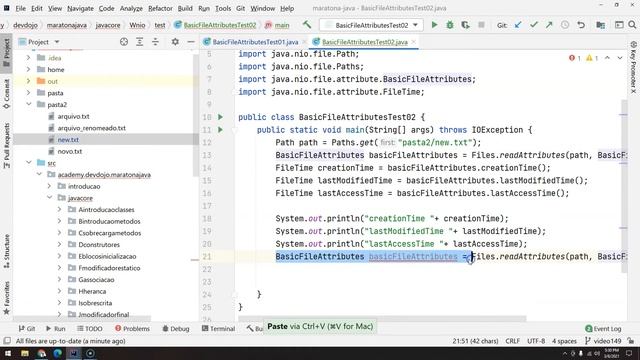Expand the introducao package
The height and width of the screenshot is (360, 640).
[49, 186]
